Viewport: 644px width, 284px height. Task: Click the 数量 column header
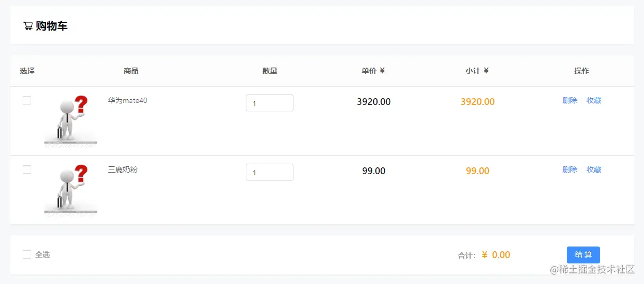click(x=270, y=71)
